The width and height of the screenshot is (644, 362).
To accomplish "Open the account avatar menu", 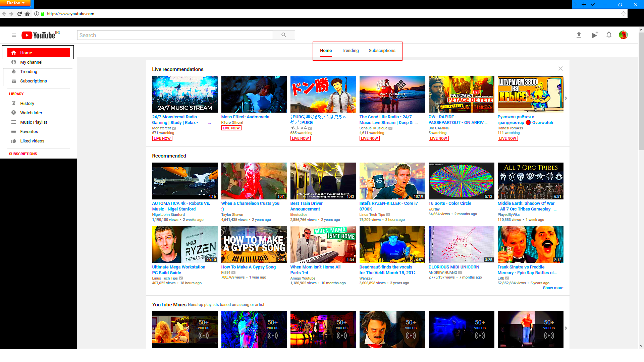I will [x=623, y=35].
